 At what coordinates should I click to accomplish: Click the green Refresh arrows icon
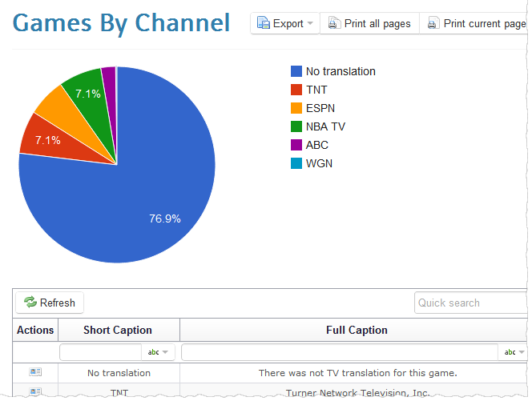point(30,303)
